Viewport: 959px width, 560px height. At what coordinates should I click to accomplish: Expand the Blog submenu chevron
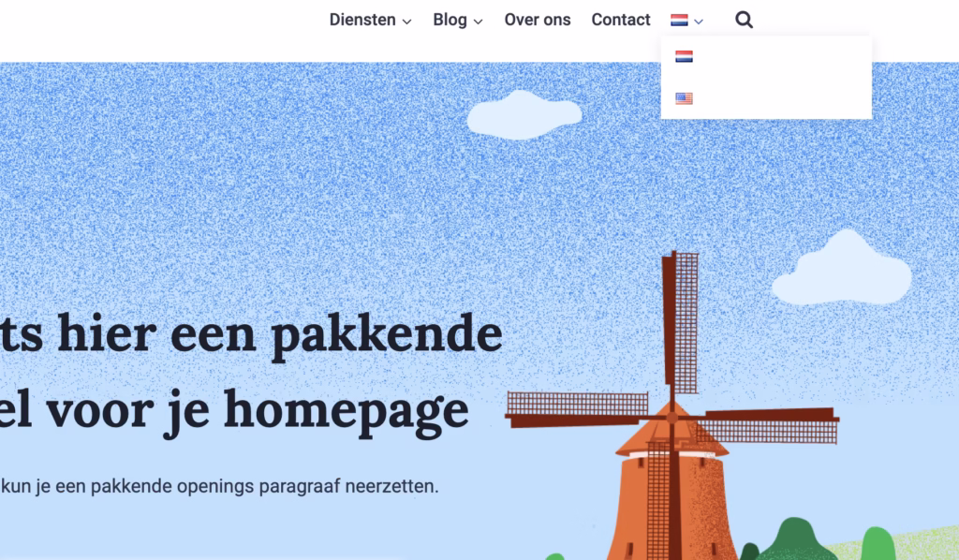tap(478, 22)
